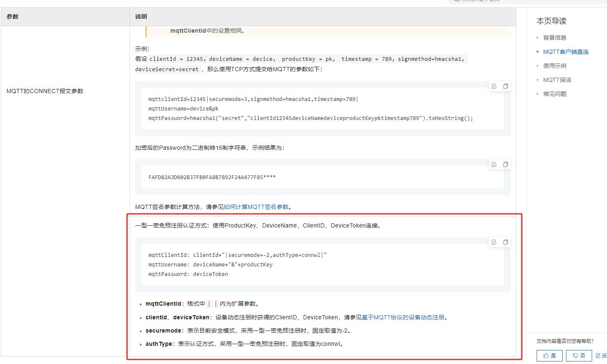Navigate to MQTT保活 in page guide

[557, 80]
